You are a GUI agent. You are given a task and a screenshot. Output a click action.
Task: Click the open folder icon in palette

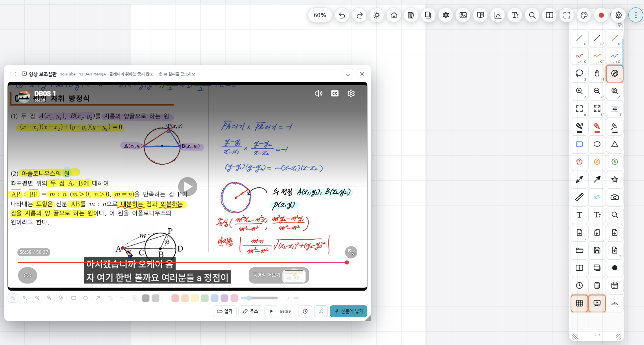coord(579,250)
